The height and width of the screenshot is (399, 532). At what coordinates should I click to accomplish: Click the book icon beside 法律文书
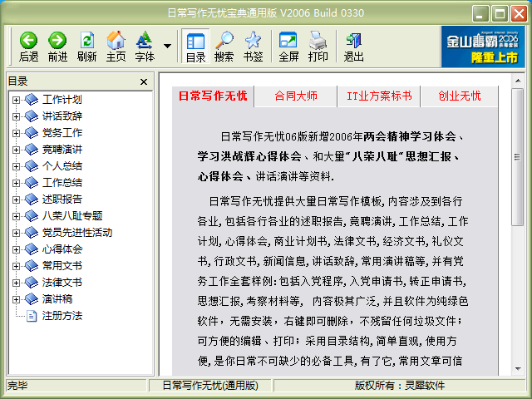[32, 283]
